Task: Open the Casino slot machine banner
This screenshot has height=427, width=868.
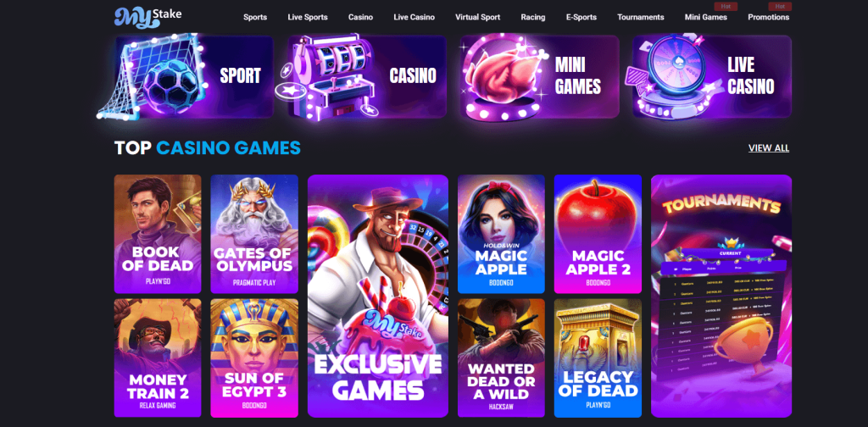Action: tap(367, 76)
